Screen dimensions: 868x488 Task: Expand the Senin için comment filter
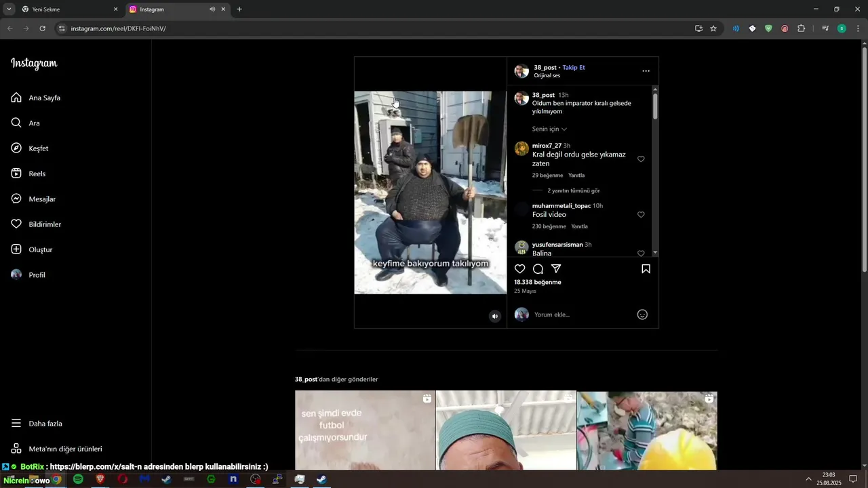point(549,129)
